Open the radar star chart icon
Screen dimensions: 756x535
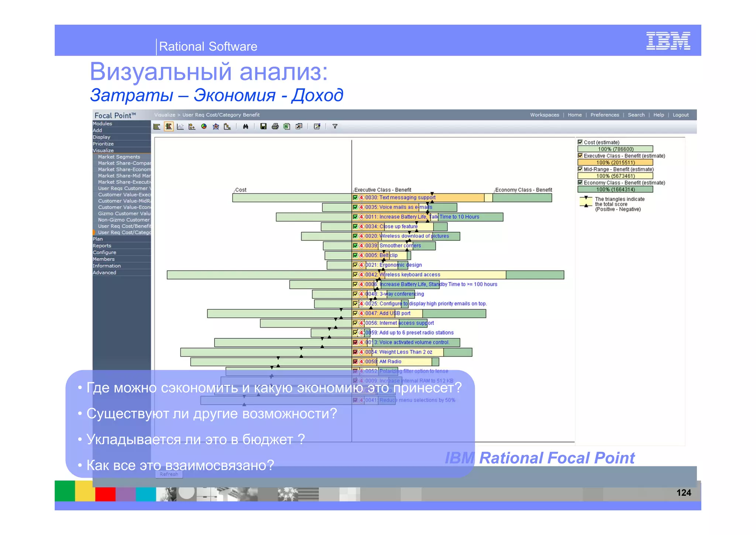216,127
